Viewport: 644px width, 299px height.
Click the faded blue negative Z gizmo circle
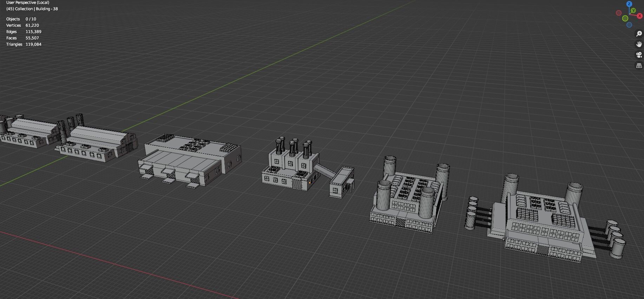tap(629, 25)
